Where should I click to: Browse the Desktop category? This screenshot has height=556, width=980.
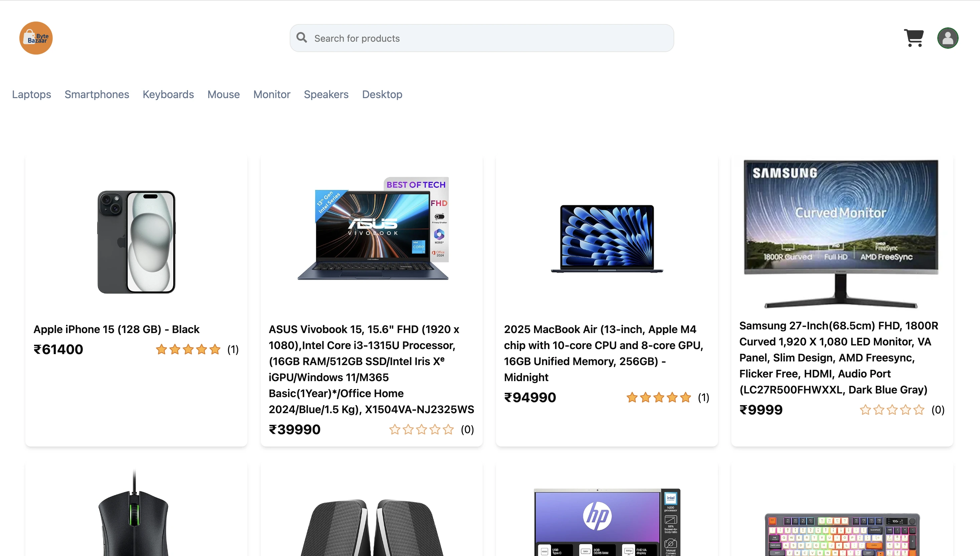click(x=382, y=94)
